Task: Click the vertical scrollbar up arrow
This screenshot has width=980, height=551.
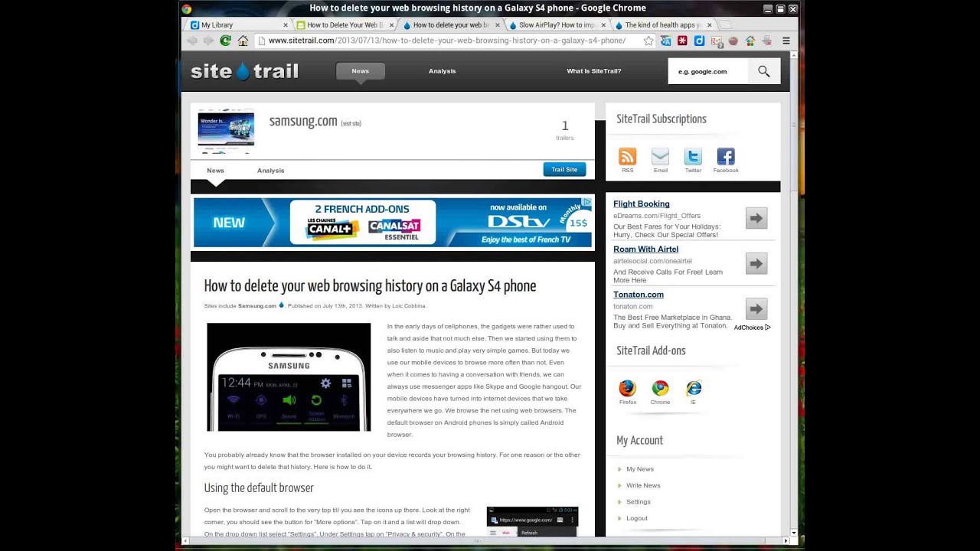Action: point(793,55)
